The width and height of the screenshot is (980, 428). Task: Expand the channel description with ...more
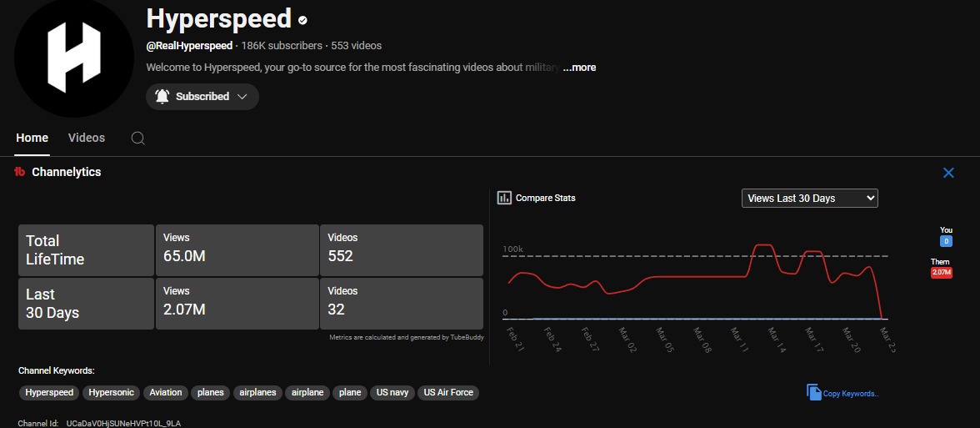click(578, 67)
